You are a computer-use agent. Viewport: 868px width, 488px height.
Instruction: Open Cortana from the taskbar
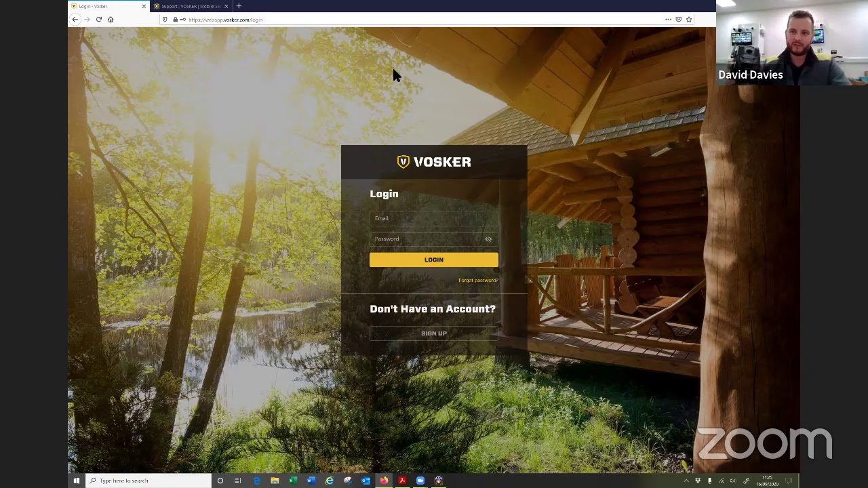tap(220, 481)
